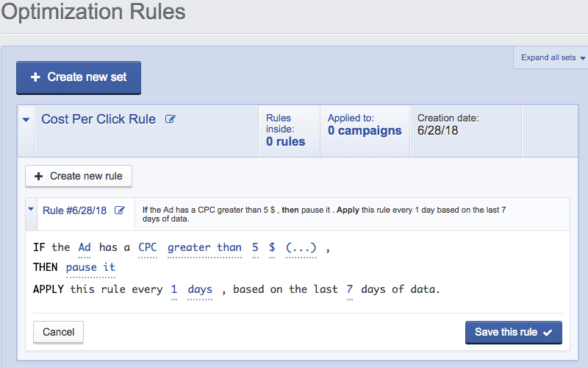The image size is (588, 368).
Task: Change the 'pause it' action
Action: 90,268
